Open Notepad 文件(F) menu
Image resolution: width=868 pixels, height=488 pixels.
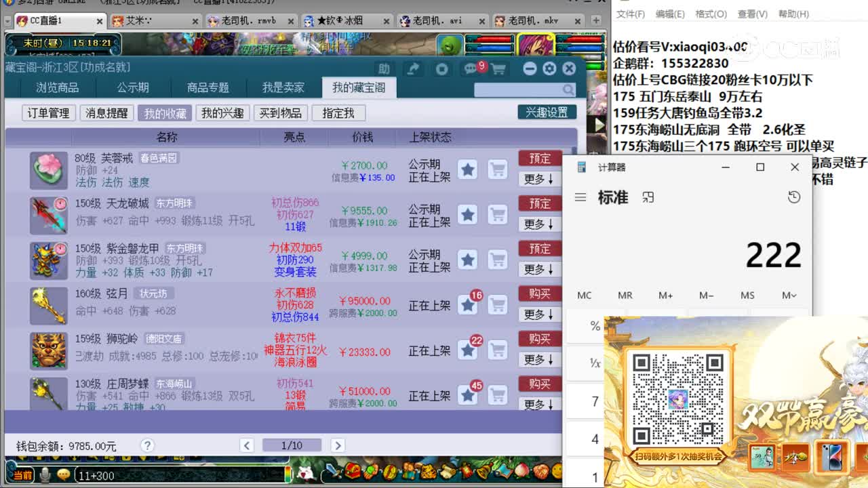click(x=630, y=14)
